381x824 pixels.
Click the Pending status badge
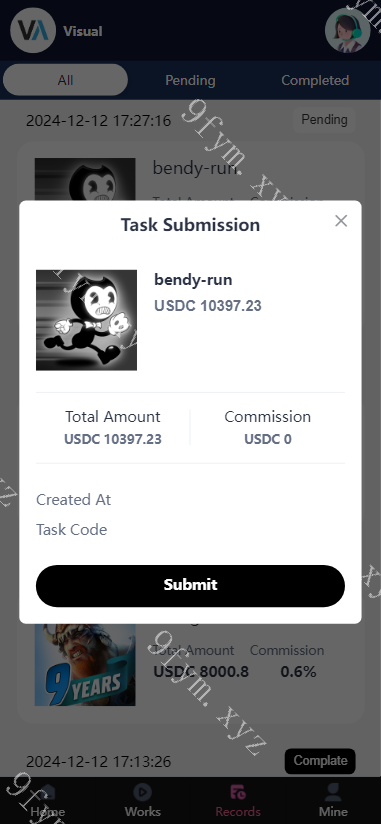324,120
